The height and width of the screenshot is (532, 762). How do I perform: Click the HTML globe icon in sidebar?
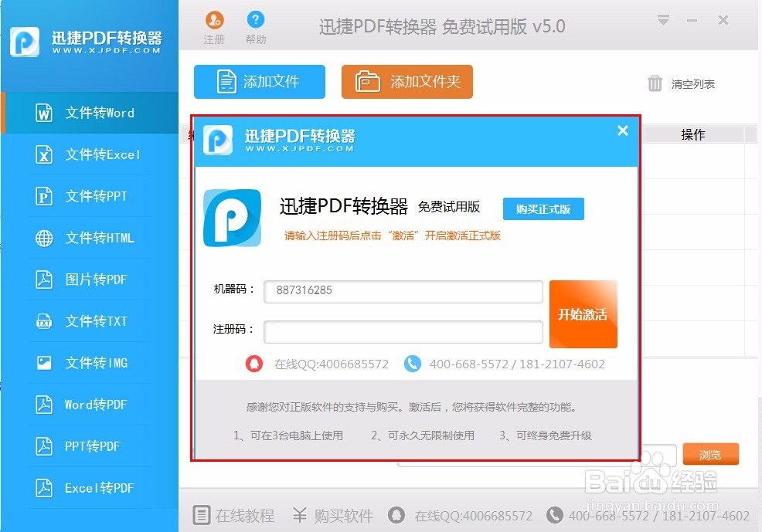pyautogui.click(x=44, y=238)
